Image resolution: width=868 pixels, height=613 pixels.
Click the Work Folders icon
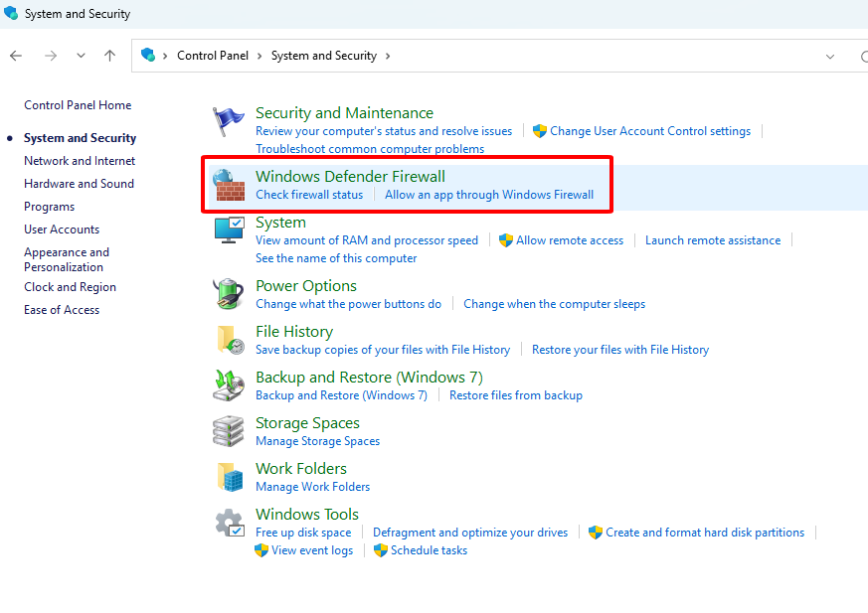click(230, 477)
